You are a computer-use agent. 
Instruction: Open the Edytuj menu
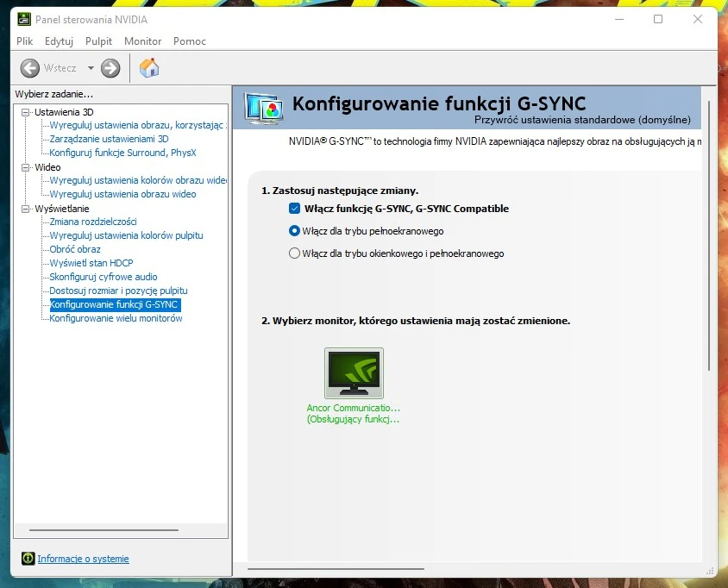[x=59, y=41]
